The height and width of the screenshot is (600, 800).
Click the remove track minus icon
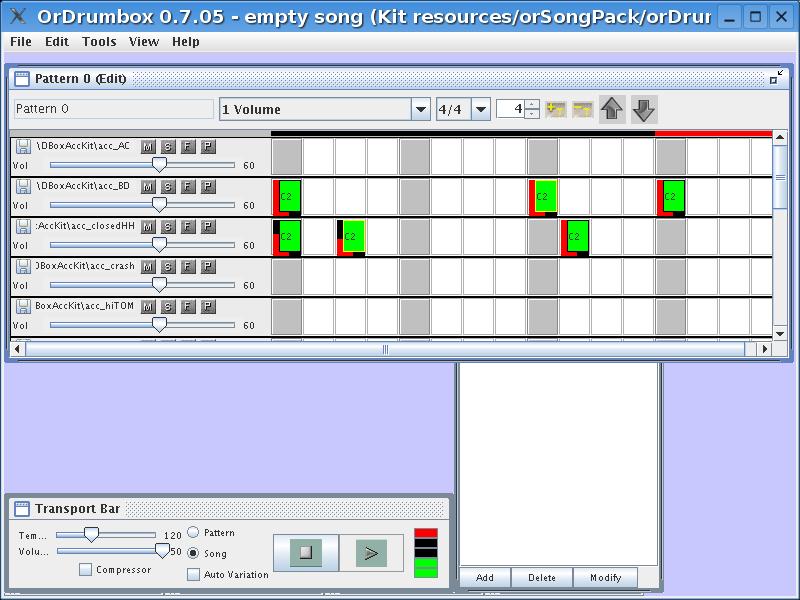point(582,109)
